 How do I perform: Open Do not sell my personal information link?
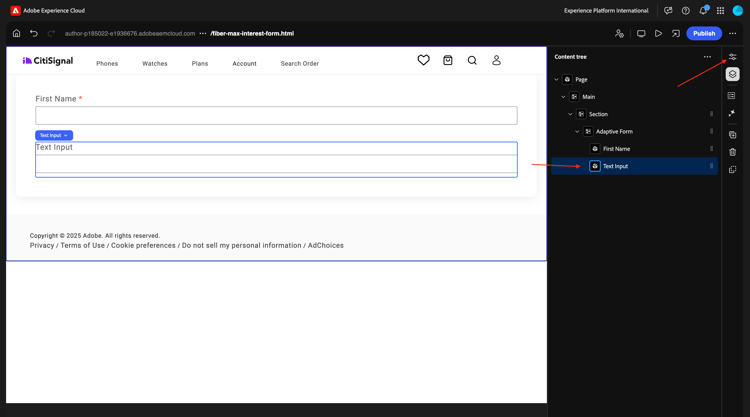242,245
